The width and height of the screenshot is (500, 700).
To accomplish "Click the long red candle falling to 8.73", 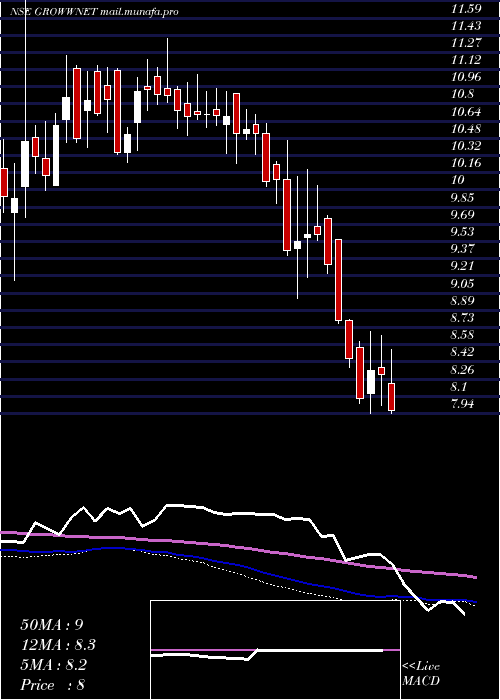I will 338,280.
